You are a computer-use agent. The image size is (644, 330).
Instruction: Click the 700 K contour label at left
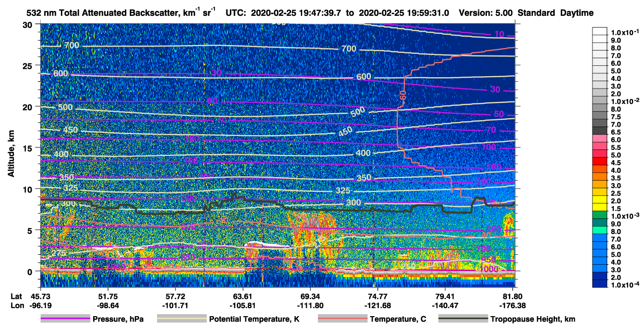click(71, 46)
